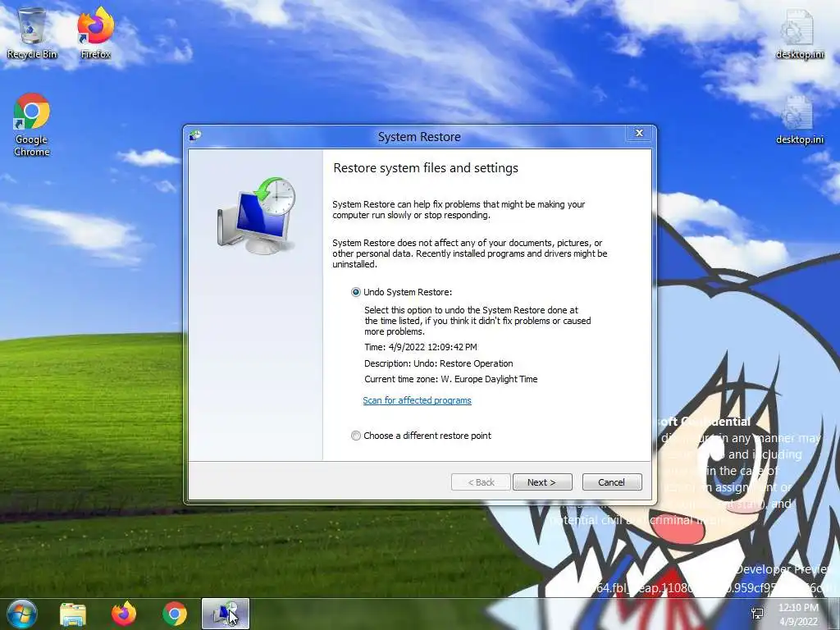
Task: Open File Explorer from the taskbar
Action: (x=73, y=614)
